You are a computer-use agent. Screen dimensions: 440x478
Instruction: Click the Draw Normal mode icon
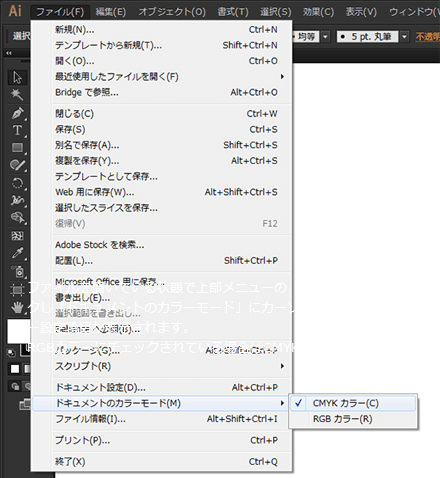(15, 386)
